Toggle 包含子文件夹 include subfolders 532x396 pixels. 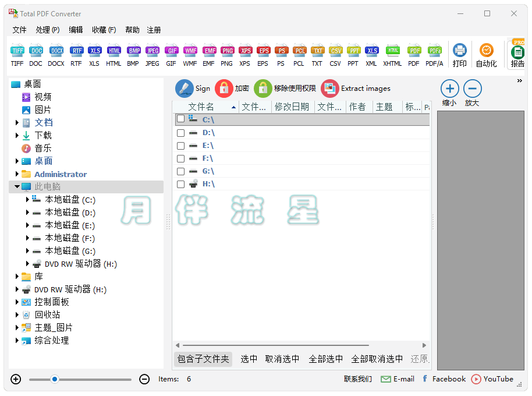point(203,359)
